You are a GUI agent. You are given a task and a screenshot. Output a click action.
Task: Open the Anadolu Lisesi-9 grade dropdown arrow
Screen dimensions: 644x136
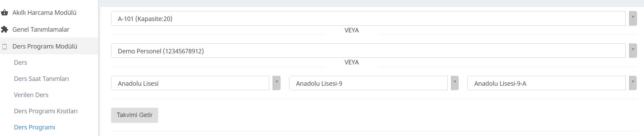point(455,83)
